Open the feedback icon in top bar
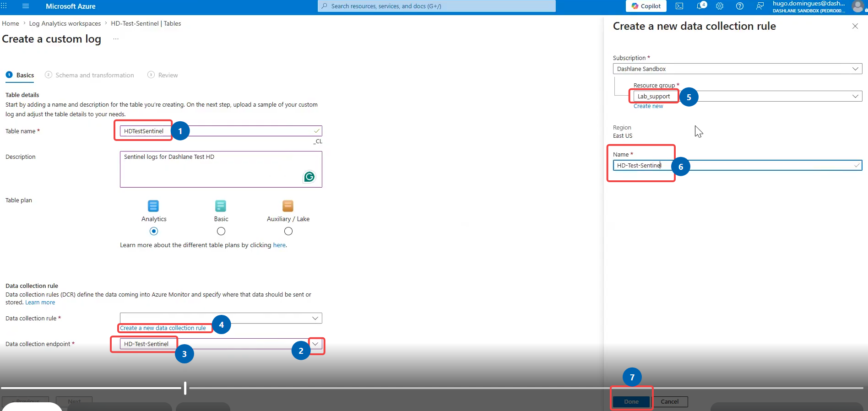This screenshot has height=411, width=868. (x=760, y=6)
